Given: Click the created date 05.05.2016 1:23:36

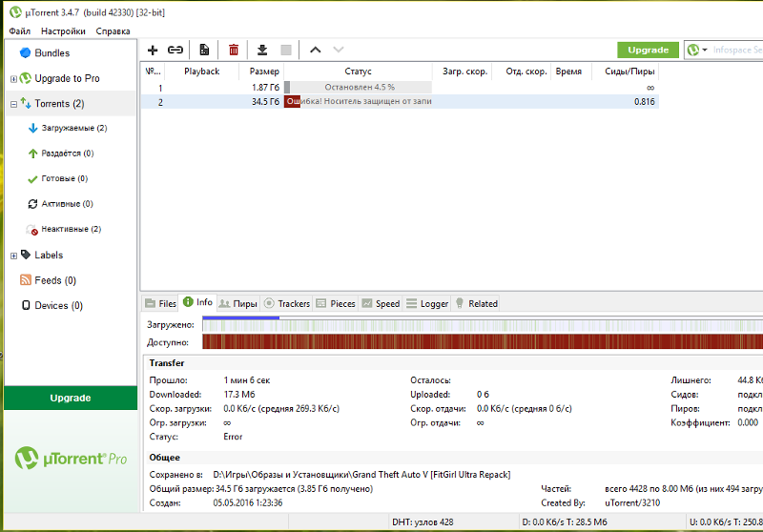Looking at the screenshot, I should point(248,502).
